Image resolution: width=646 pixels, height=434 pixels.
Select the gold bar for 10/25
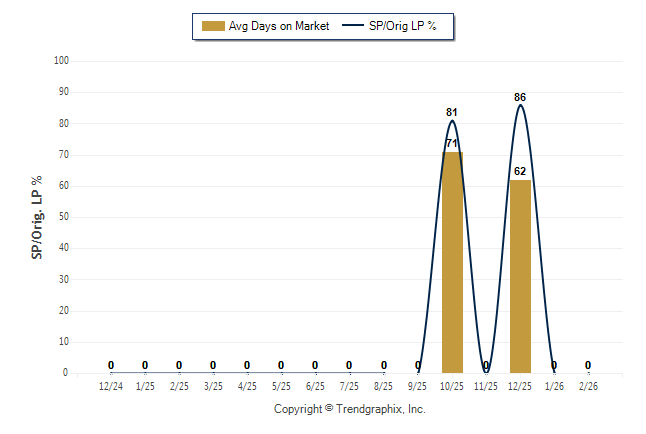[452, 262]
